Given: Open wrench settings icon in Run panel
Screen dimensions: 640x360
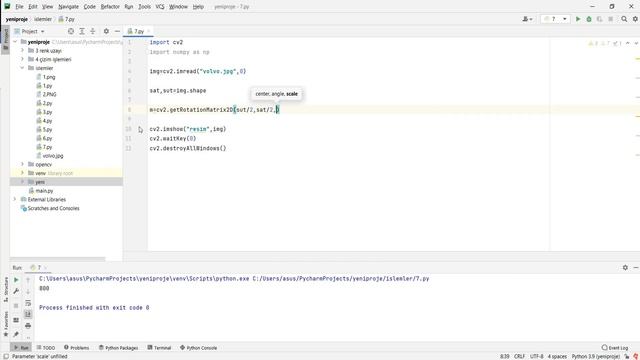Looking at the screenshot, I should point(16,291).
